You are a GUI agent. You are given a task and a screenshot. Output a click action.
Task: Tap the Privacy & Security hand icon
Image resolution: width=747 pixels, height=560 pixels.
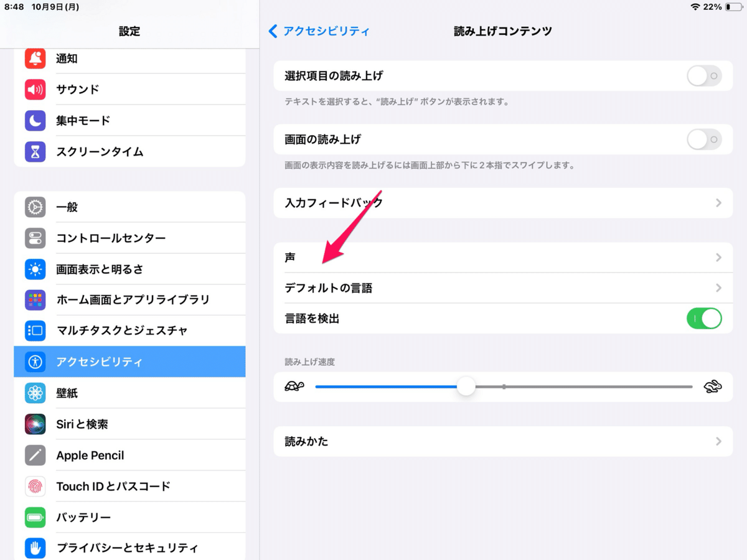[x=35, y=548]
